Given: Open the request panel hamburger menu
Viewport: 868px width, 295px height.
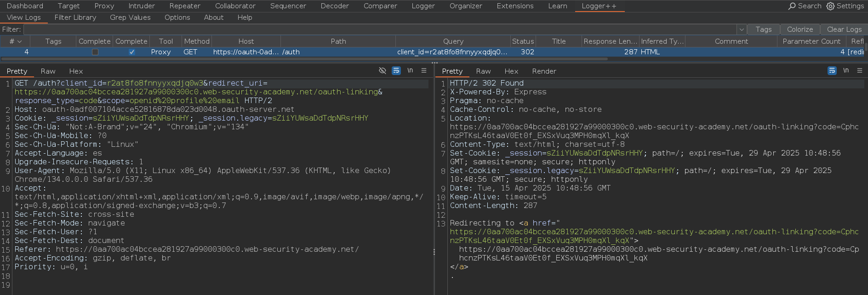Looking at the screenshot, I should [424, 70].
